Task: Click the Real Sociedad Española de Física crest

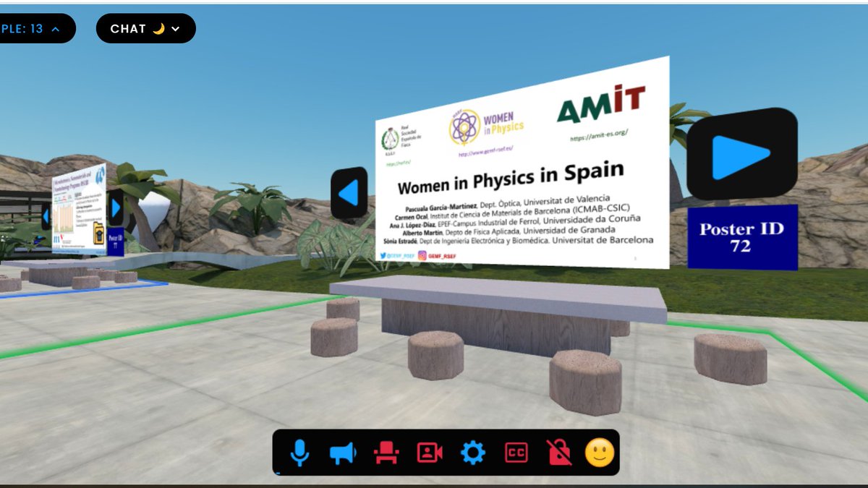Action: pyautogui.click(x=391, y=139)
